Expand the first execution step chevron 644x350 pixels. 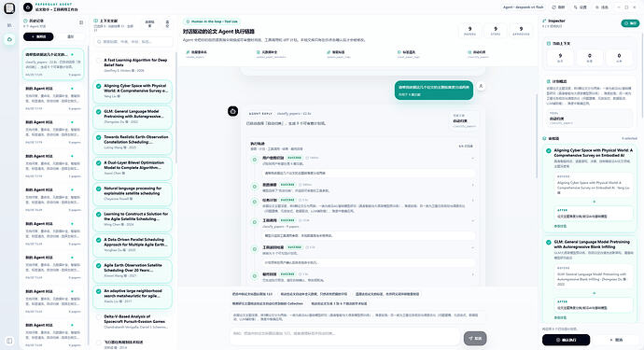[472, 158]
